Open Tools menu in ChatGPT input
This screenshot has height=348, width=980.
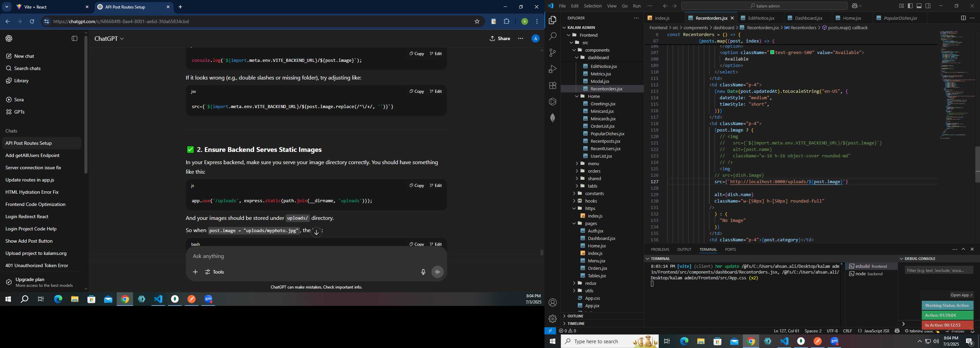point(215,272)
